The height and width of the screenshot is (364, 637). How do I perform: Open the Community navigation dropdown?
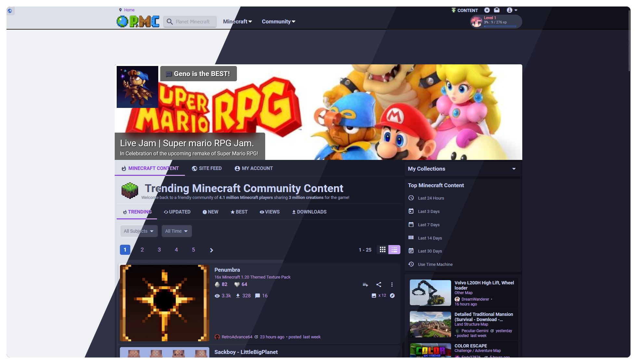coord(279,21)
